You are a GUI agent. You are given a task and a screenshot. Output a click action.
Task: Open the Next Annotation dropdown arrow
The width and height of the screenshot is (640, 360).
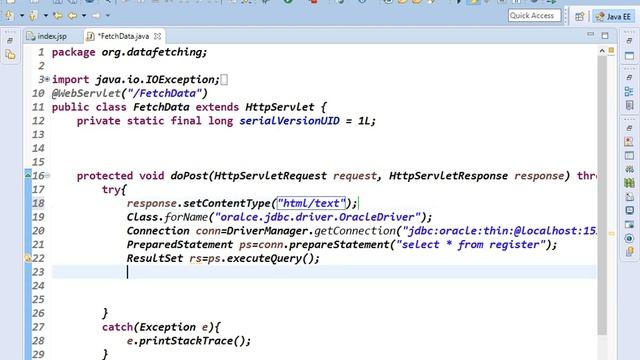tap(22, 16)
